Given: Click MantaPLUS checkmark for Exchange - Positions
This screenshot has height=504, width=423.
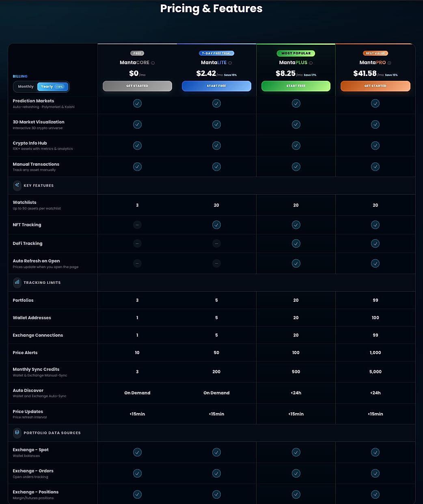Looking at the screenshot, I should (296, 494).
